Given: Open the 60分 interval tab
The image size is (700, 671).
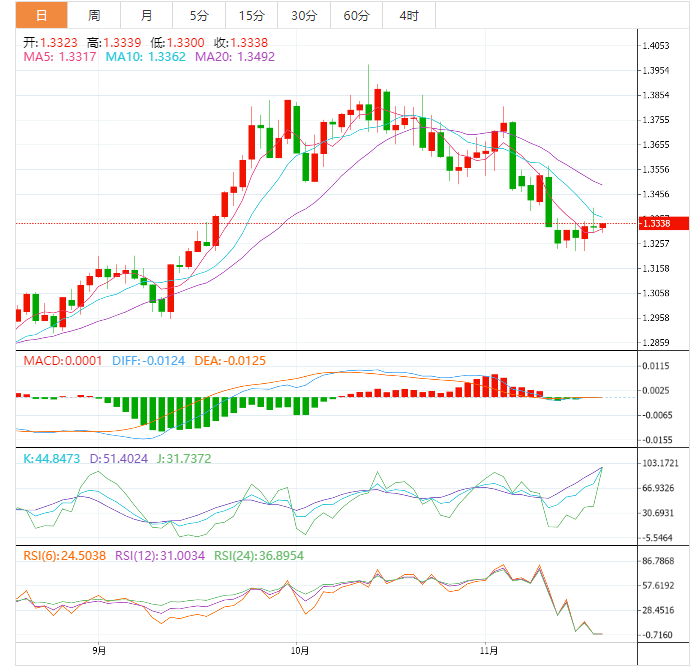Looking at the screenshot, I should [x=357, y=15].
